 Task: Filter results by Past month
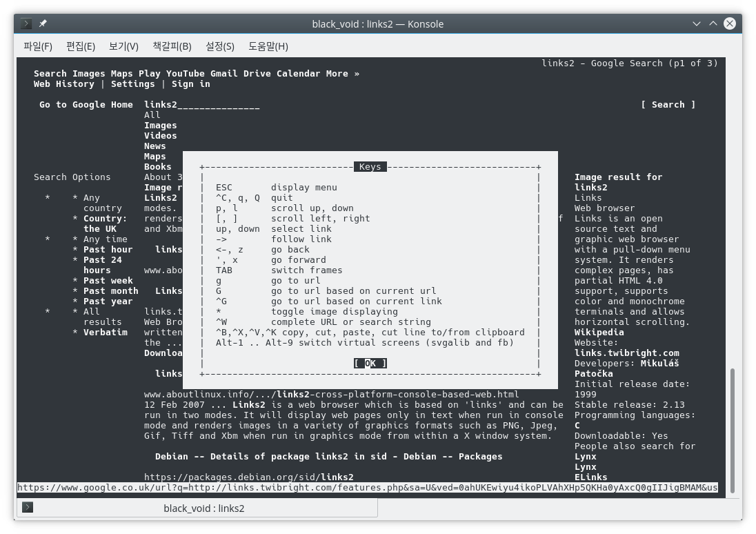[x=111, y=291]
